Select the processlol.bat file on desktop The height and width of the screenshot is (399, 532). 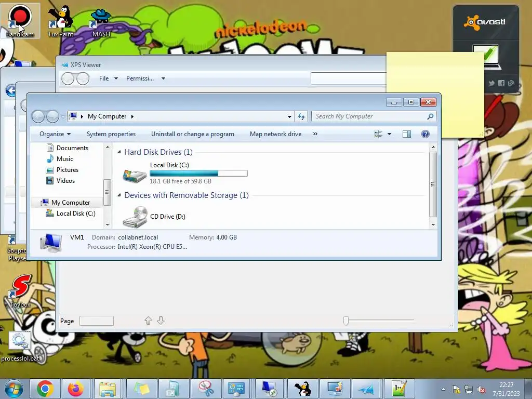tap(20, 347)
